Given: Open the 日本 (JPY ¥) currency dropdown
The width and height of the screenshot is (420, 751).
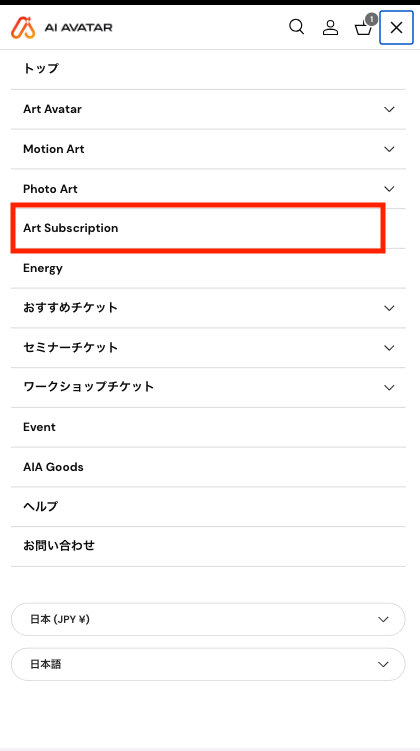Looking at the screenshot, I should pyautogui.click(x=208, y=619).
